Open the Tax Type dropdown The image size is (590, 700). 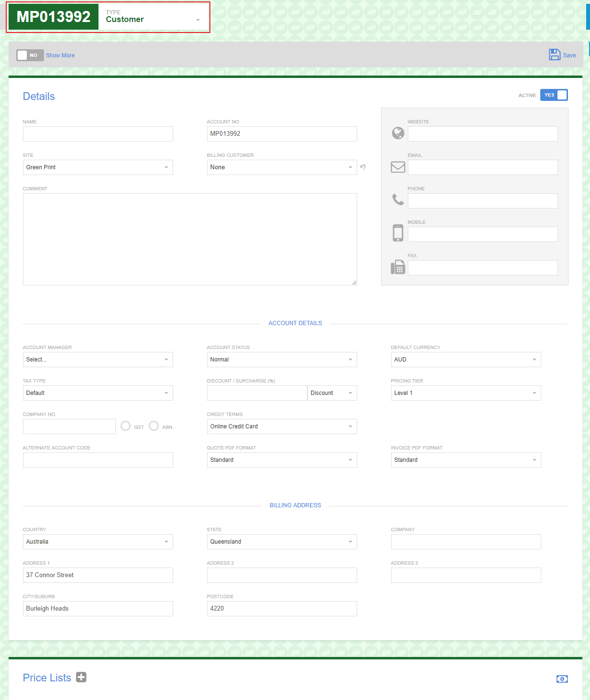coord(98,393)
